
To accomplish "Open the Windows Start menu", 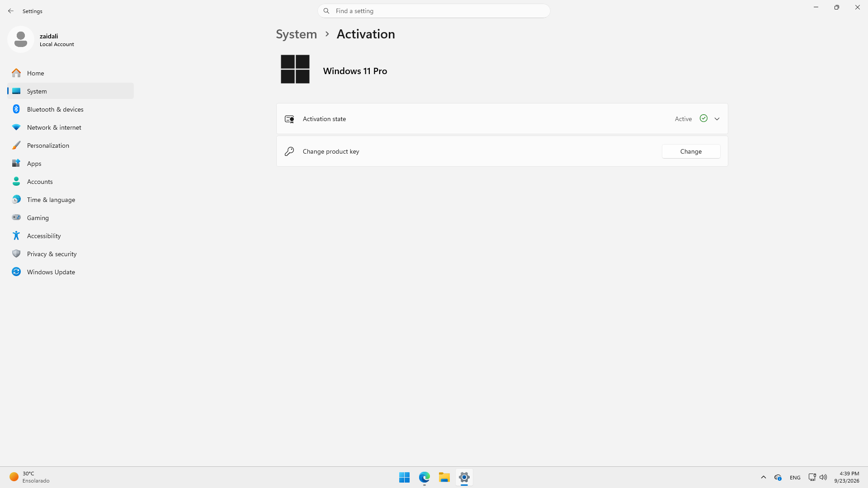I will tap(404, 477).
